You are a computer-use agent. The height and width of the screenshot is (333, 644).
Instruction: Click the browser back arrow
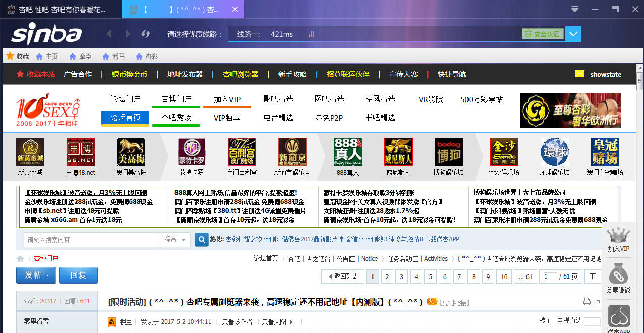coord(109,34)
